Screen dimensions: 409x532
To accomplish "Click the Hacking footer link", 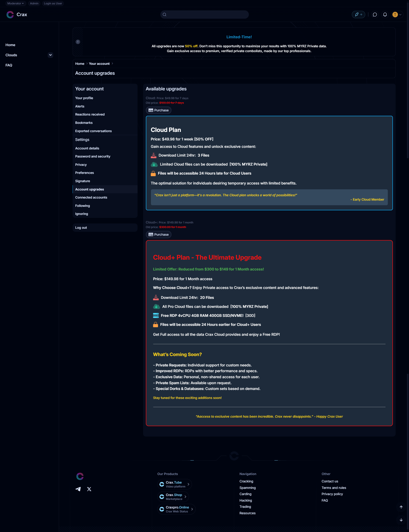I will pyautogui.click(x=246, y=500).
